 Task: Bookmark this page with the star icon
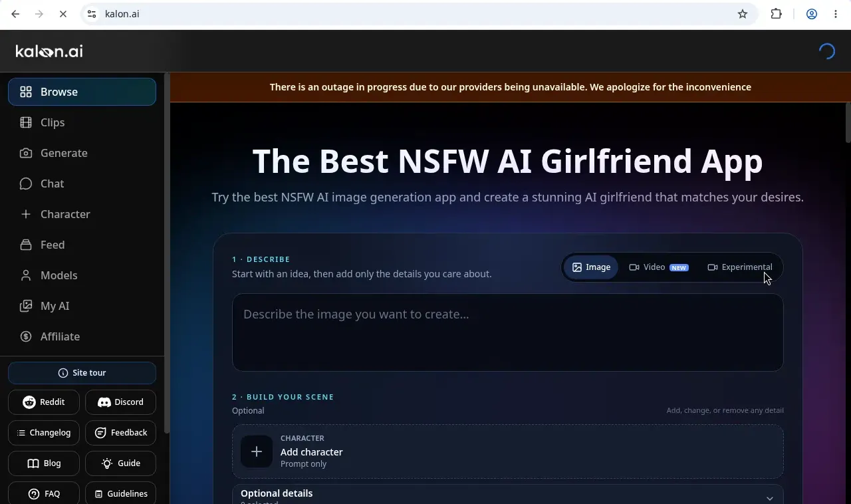pyautogui.click(x=743, y=14)
